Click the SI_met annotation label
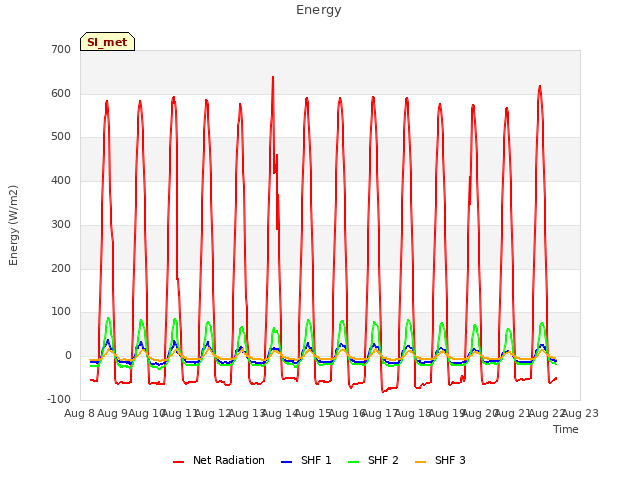Image resolution: width=640 pixels, height=480 pixels. 107,42
